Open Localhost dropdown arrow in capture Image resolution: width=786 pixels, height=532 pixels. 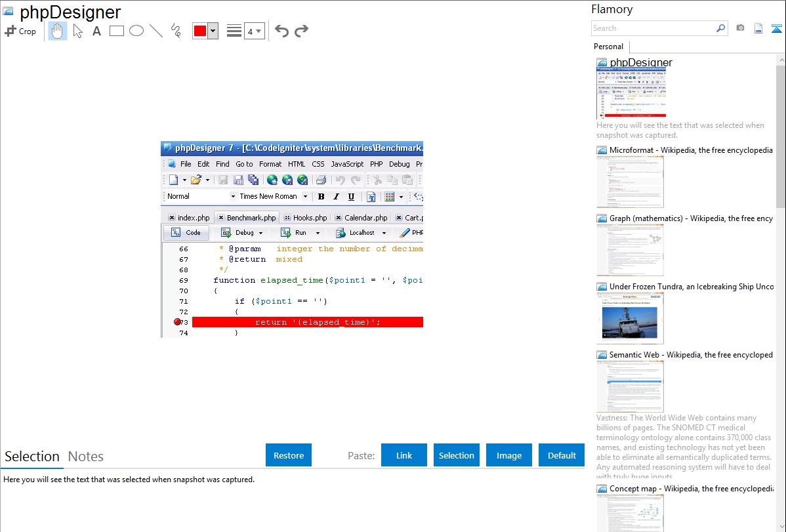(384, 233)
